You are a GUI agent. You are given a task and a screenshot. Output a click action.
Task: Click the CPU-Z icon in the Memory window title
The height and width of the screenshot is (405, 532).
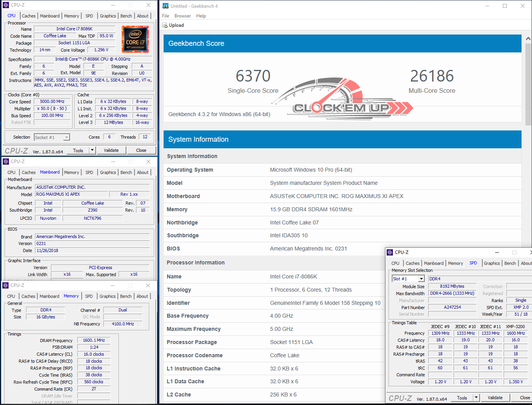click(6, 285)
